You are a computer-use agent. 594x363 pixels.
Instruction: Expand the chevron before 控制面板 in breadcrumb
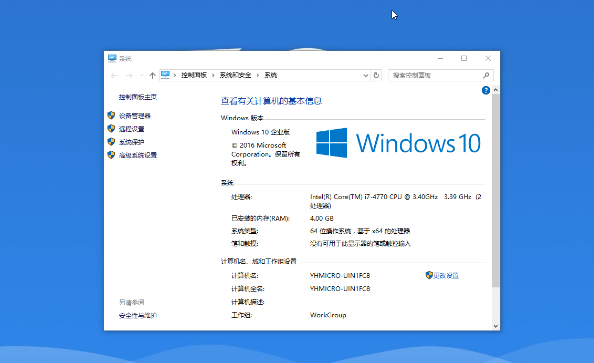(x=175, y=75)
